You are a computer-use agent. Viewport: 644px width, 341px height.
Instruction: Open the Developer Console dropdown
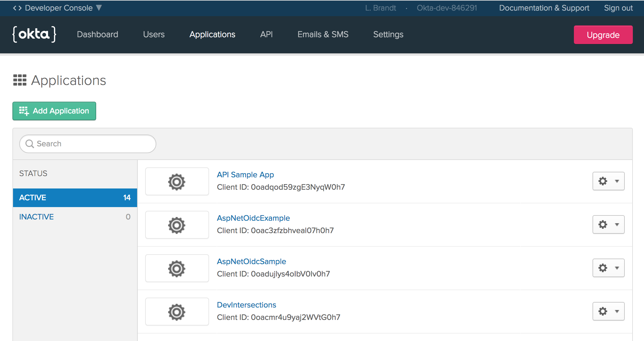click(x=99, y=8)
